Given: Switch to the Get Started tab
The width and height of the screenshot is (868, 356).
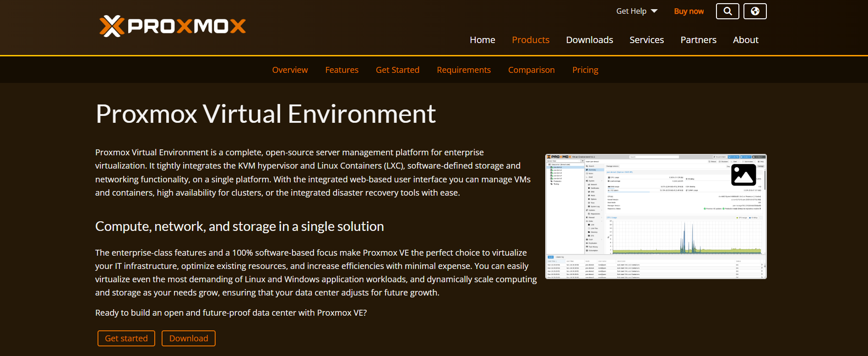Looking at the screenshot, I should pyautogui.click(x=397, y=70).
